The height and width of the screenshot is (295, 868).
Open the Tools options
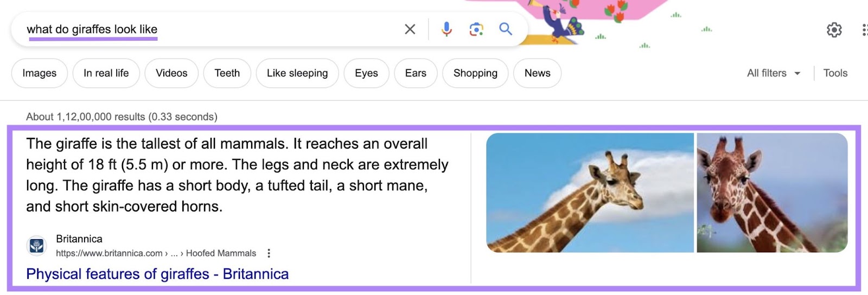[x=835, y=73]
